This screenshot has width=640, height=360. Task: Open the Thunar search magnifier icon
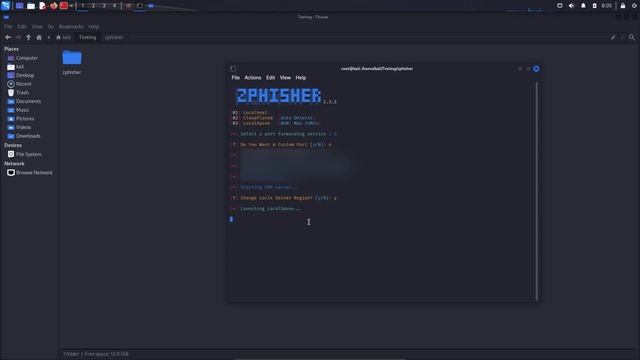tap(632, 37)
